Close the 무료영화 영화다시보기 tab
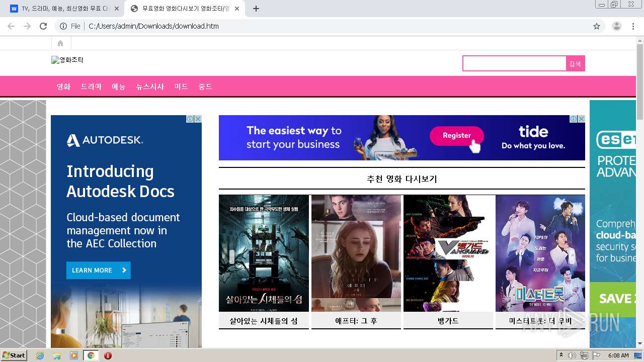Image resolution: width=644 pixels, height=362 pixels. pyautogui.click(x=237, y=9)
